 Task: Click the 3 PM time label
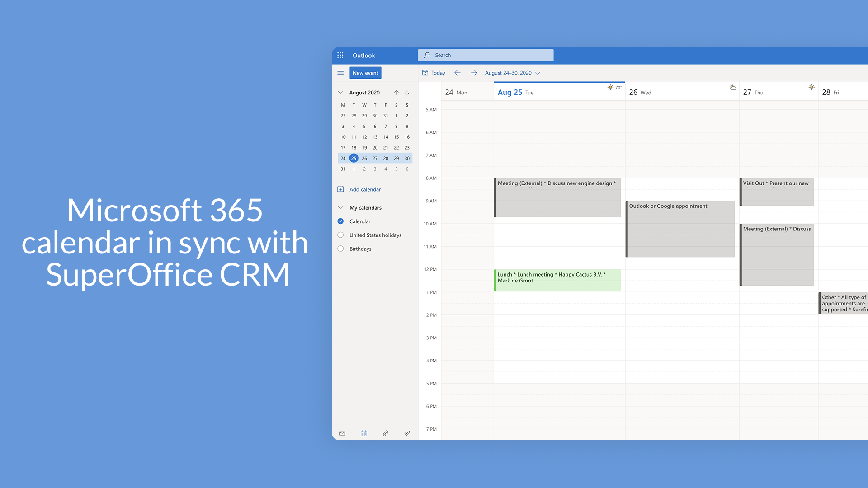point(431,338)
